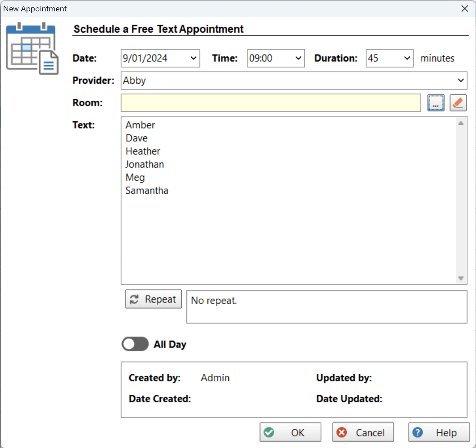Click the 'Admin' created-by value
The width and height of the screenshot is (476, 448).
tap(215, 378)
